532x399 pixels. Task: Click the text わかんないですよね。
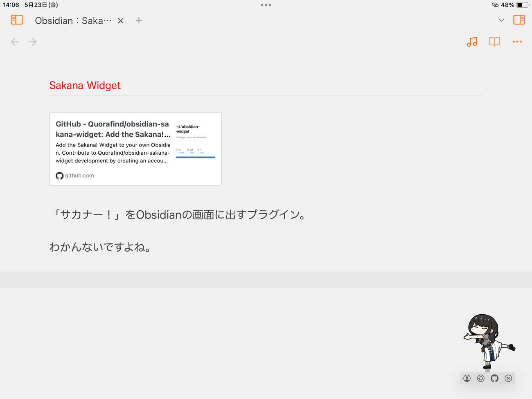coord(101,247)
